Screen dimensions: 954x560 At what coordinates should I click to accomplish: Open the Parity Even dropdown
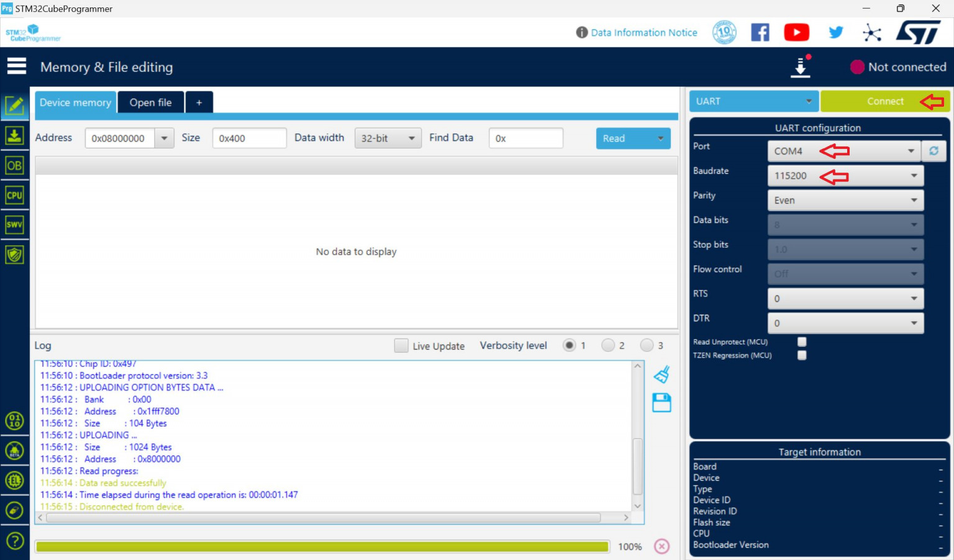coord(913,201)
